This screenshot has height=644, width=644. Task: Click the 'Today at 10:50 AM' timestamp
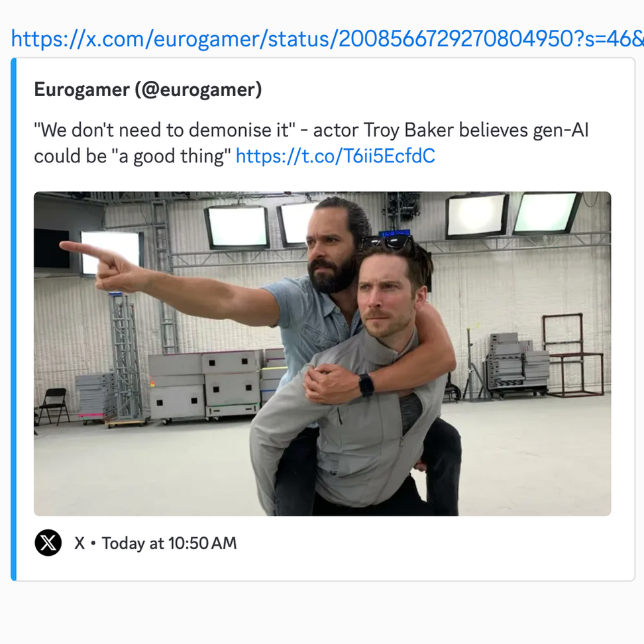tap(169, 543)
